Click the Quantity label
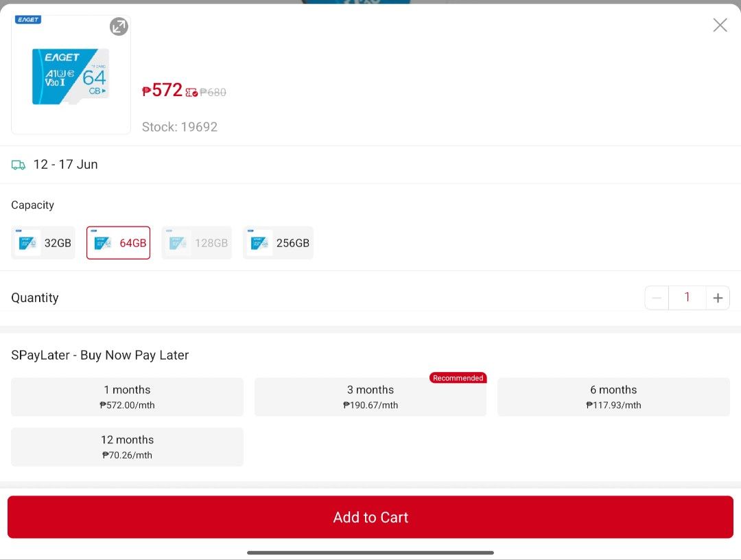The image size is (741, 560). tap(35, 298)
